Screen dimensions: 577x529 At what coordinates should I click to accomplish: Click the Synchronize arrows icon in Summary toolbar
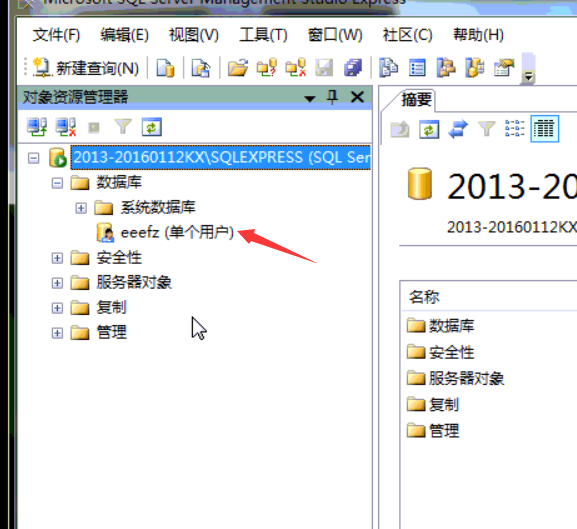458,129
